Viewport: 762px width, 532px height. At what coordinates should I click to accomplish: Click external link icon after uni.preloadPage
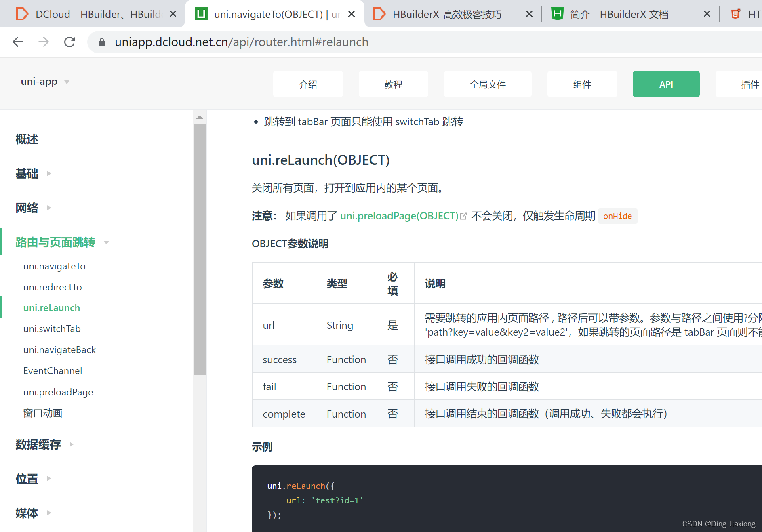pyautogui.click(x=464, y=216)
